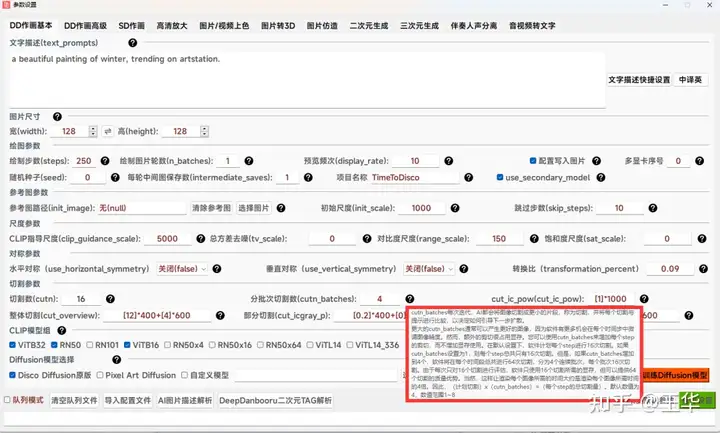Show help for tv_scale parameter
720x433 pixels.
click(367, 238)
